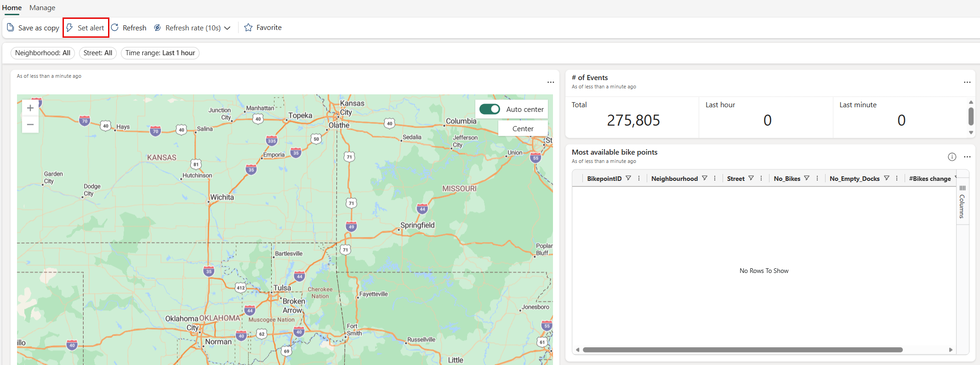
Task: Click Save as copy
Action: click(x=33, y=28)
